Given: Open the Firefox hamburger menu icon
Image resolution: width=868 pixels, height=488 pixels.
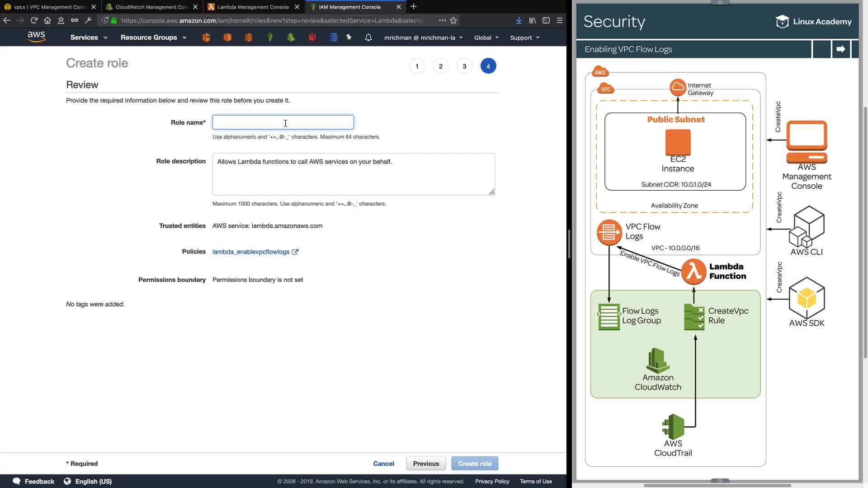Looking at the screenshot, I should (x=560, y=20).
